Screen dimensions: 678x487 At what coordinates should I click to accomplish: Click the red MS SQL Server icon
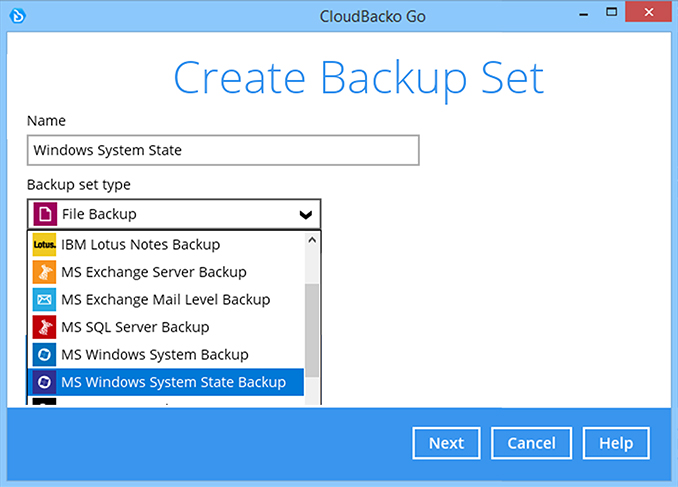(44, 327)
